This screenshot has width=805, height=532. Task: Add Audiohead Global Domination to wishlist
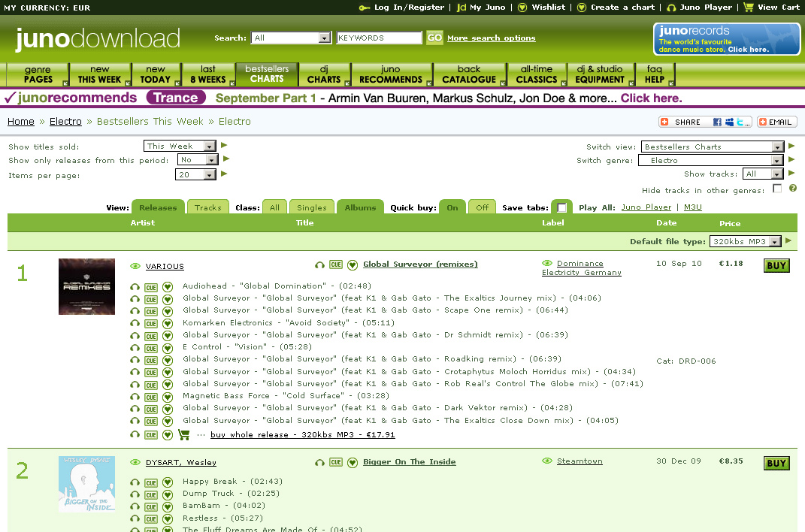click(168, 287)
